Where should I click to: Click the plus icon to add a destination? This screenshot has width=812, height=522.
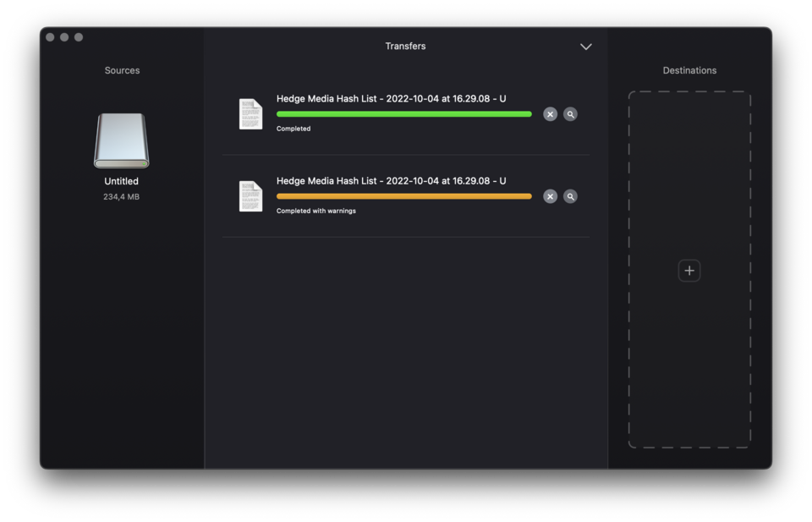[689, 270]
